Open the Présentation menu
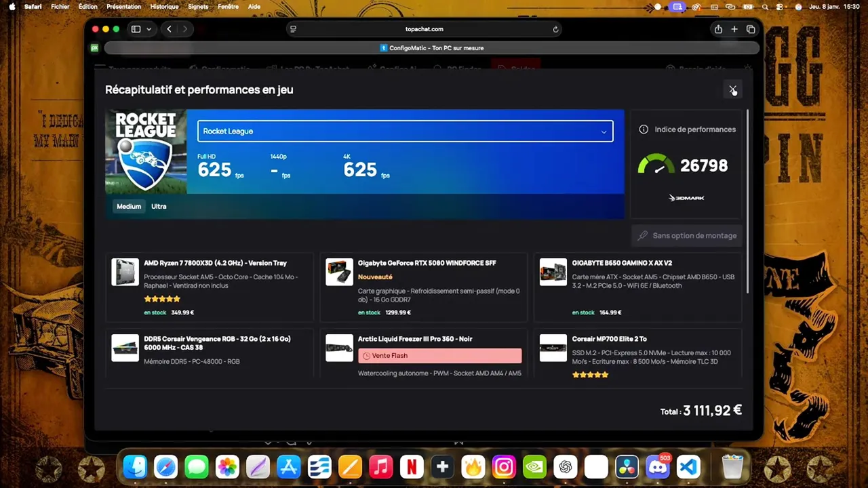The image size is (868, 488). coord(124,7)
